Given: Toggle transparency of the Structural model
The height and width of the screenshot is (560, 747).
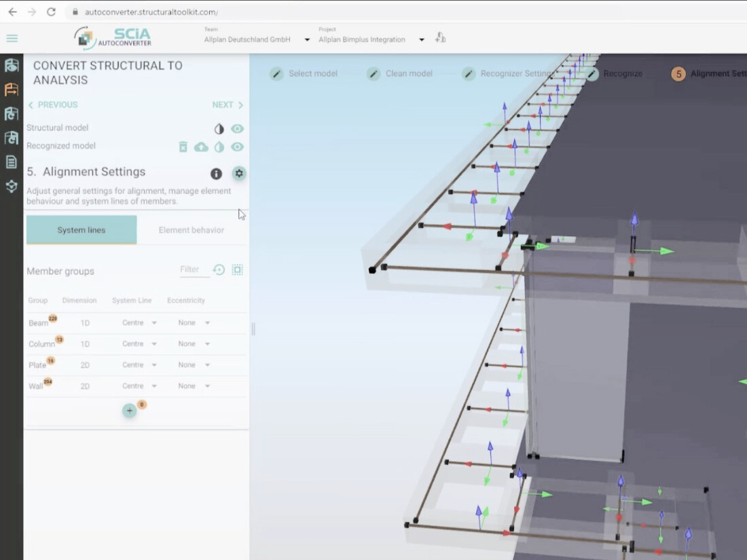Looking at the screenshot, I should pyautogui.click(x=219, y=128).
